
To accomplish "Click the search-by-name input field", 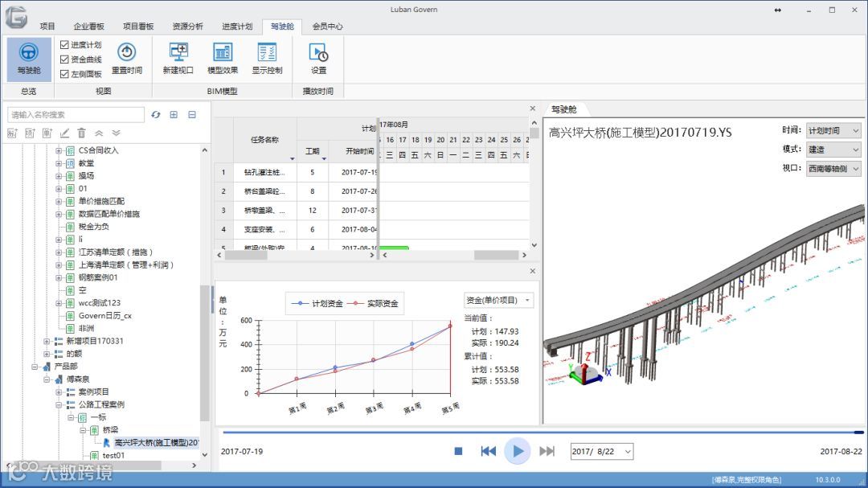I will pos(76,115).
